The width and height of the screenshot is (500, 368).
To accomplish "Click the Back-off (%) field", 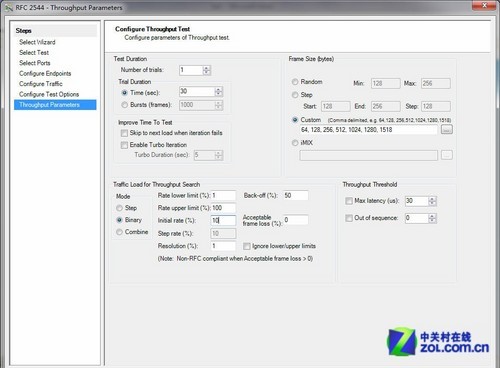I will click(296, 195).
